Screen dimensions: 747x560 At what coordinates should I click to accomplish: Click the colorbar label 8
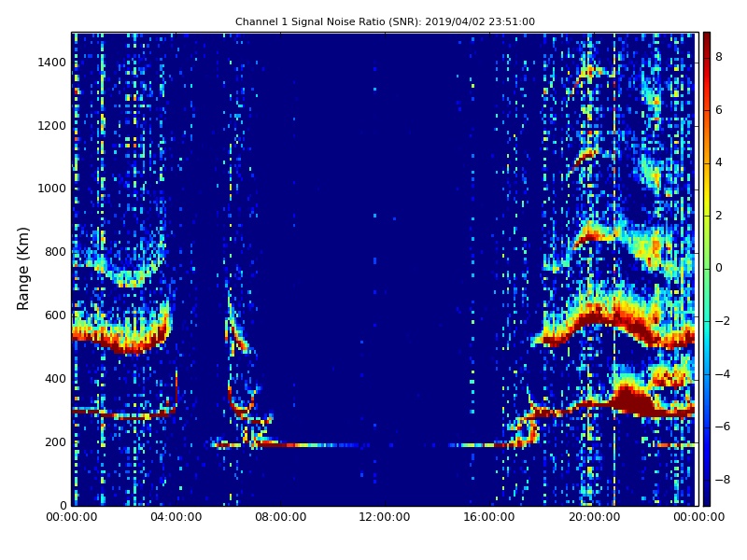(x=719, y=57)
